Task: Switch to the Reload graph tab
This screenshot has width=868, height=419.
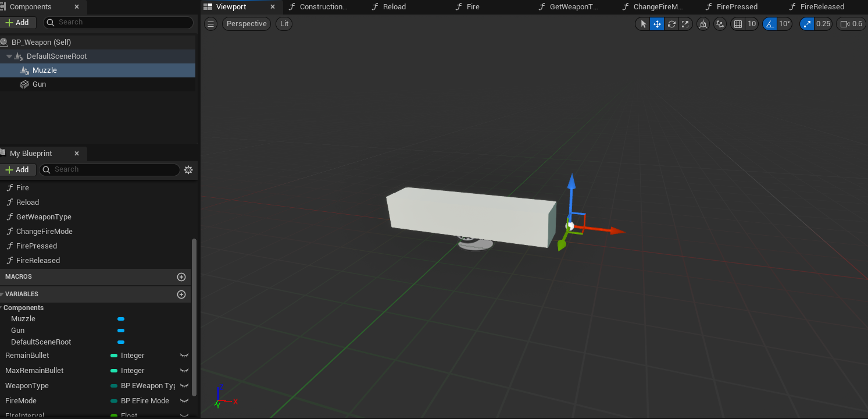Action: coord(394,7)
